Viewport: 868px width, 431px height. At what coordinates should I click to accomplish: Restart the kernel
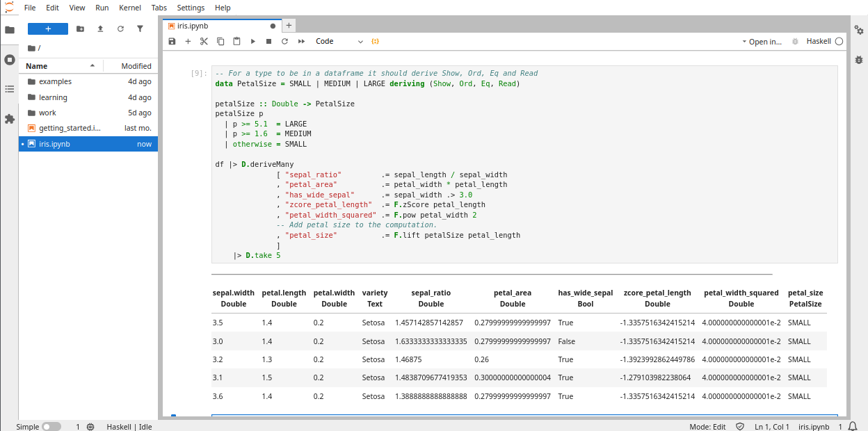click(284, 42)
